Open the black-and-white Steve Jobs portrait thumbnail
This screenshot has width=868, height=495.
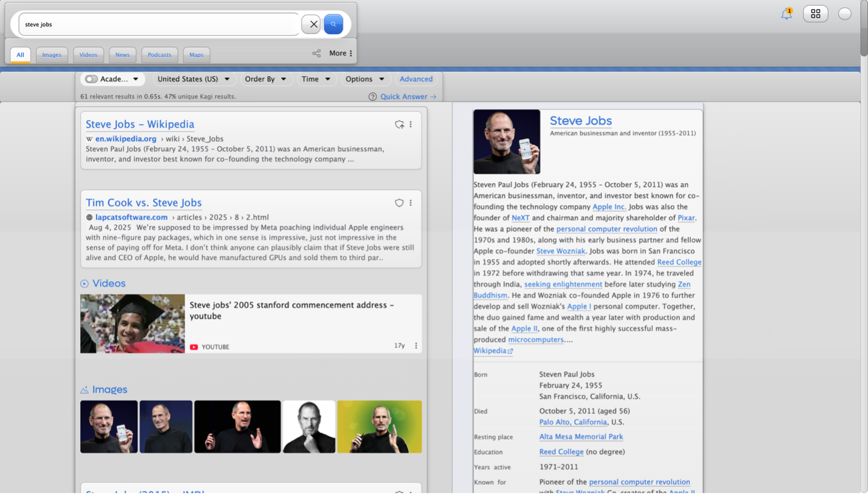(x=309, y=426)
